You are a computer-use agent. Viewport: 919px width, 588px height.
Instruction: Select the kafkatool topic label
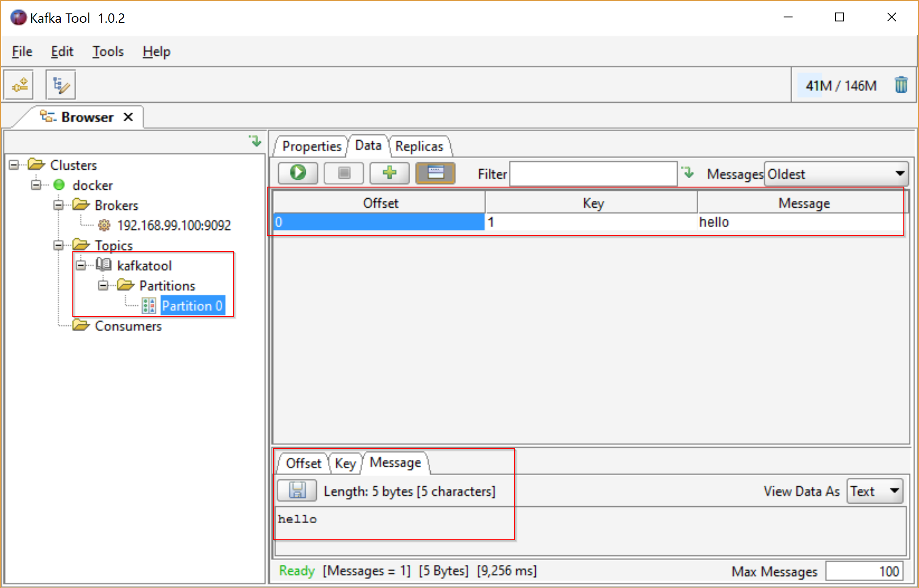144,266
